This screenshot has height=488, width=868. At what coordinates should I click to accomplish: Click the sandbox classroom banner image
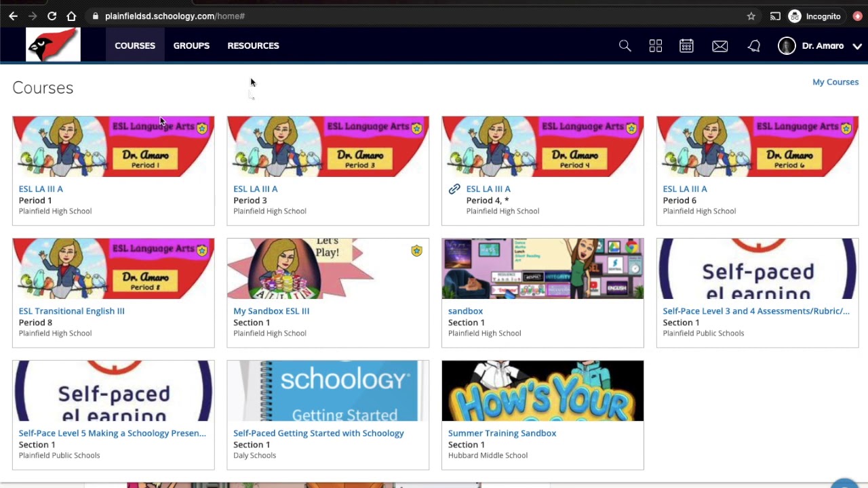pyautogui.click(x=542, y=268)
